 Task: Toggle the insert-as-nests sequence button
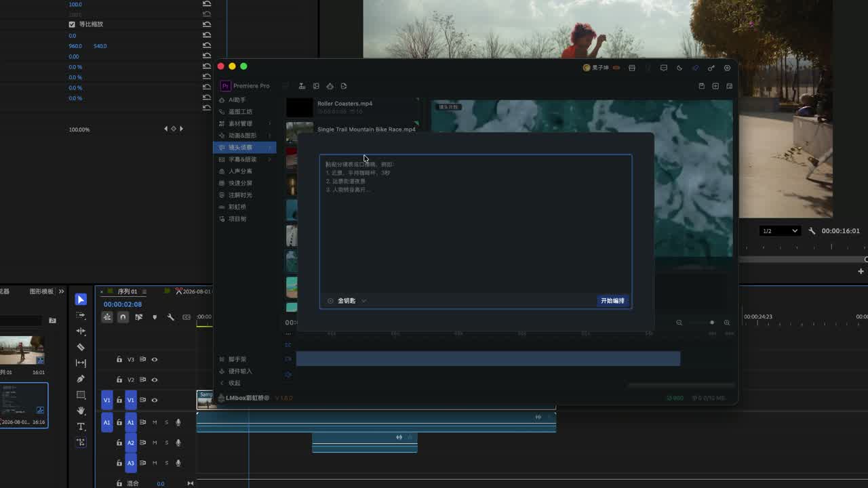107,317
